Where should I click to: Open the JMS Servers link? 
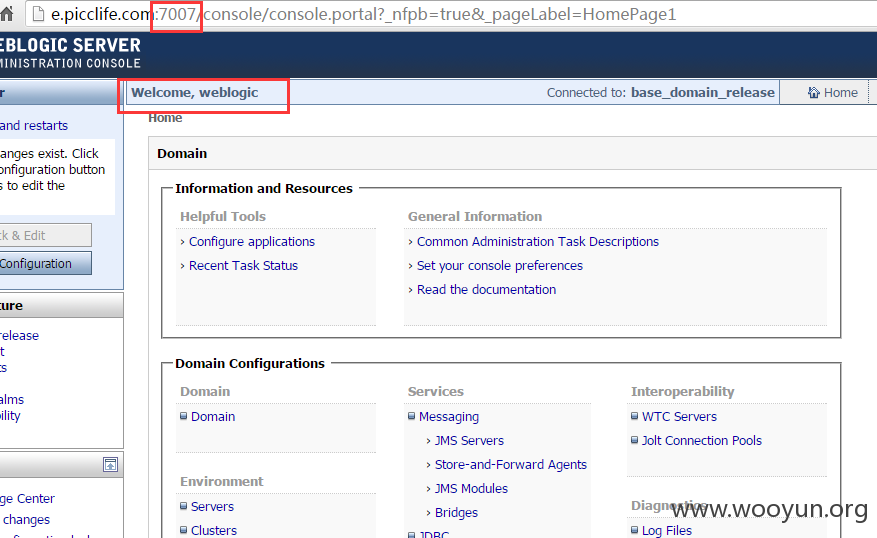click(x=469, y=441)
